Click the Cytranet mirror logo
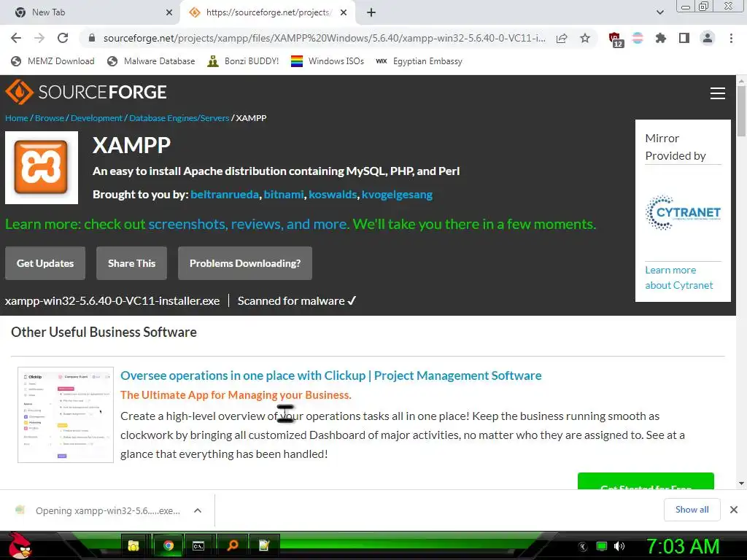The height and width of the screenshot is (560, 747). [x=683, y=212]
